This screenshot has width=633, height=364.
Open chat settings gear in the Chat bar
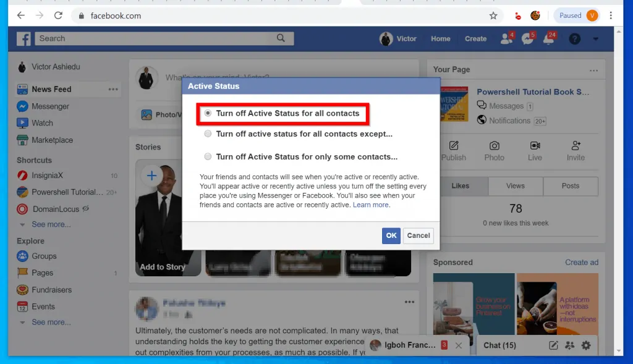pyautogui.click(x=586, y=345)
